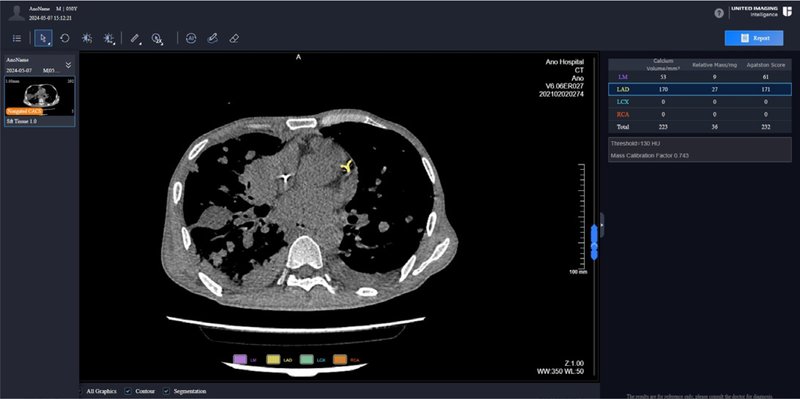This screenshot has height=399, width=800.
Task: Select the circular ROI annotation tool
Action: [157, 39]
